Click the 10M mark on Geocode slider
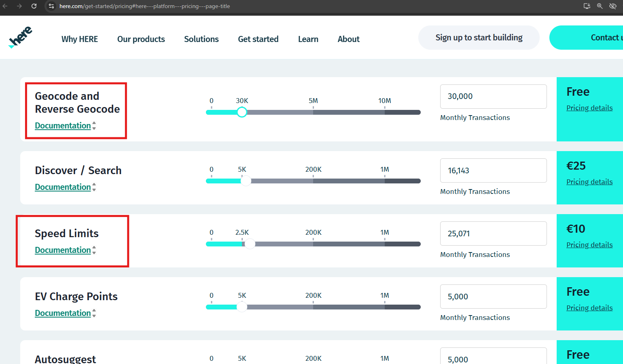This screenshot has height=364, width=623. 385,101
